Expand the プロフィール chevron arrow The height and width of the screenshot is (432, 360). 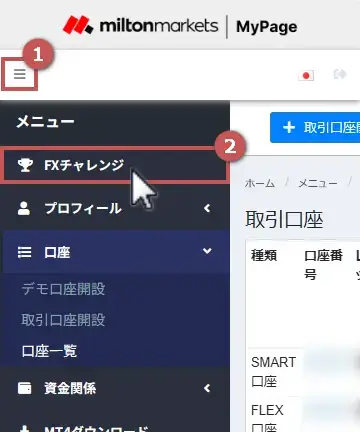207,208
